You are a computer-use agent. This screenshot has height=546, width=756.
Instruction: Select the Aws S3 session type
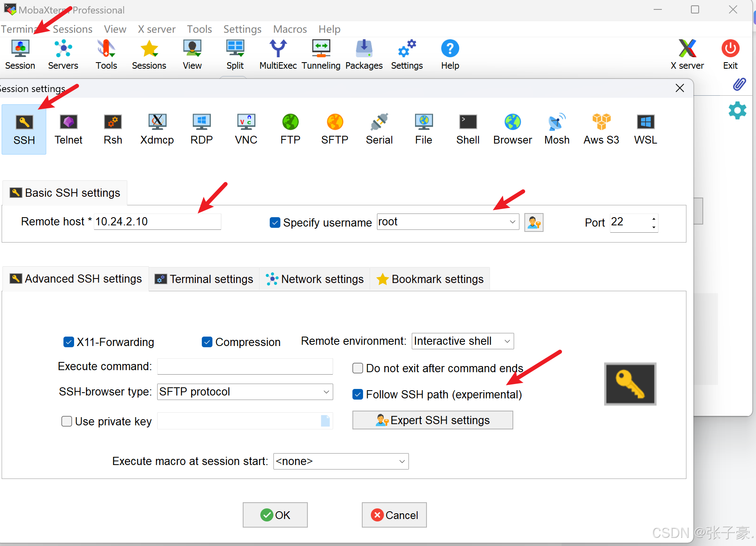click(601, 129)
